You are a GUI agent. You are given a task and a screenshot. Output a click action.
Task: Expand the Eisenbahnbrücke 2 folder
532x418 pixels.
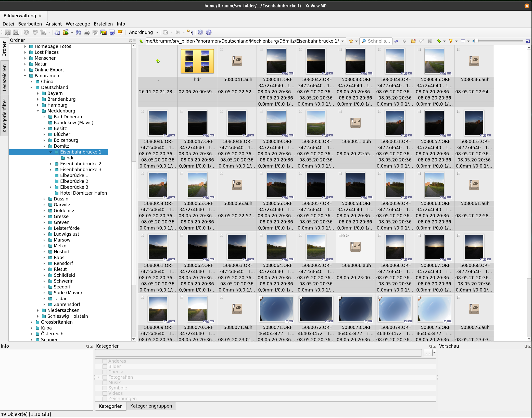point(50,164)
